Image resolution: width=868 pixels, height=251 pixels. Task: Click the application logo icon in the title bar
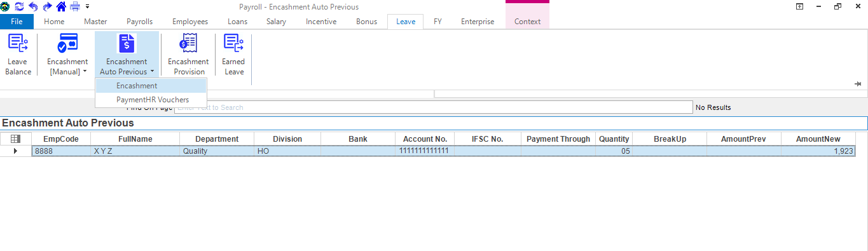tap(6, 6)
